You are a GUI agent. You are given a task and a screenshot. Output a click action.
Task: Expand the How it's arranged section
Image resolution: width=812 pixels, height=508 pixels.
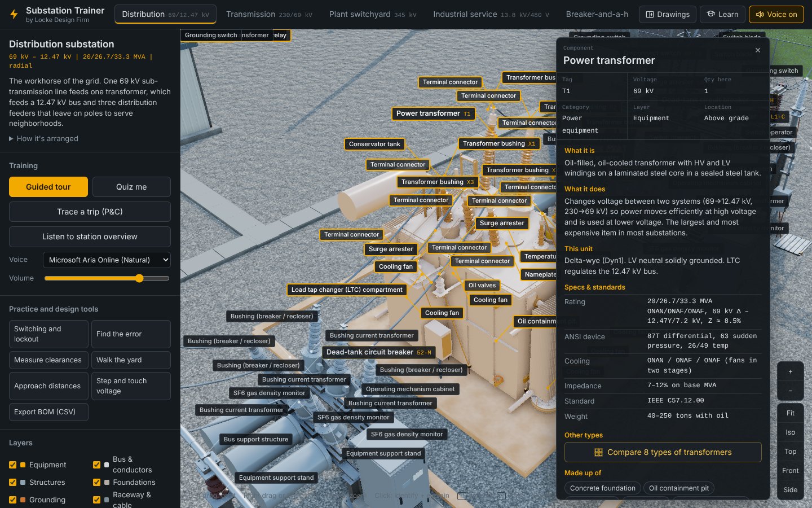coord(43,138)
